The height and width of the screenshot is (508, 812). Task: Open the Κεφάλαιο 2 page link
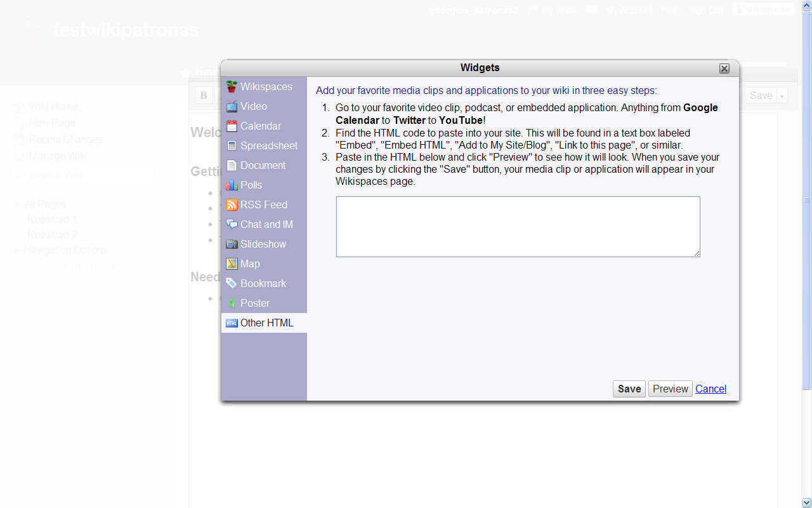pos(52,234)
